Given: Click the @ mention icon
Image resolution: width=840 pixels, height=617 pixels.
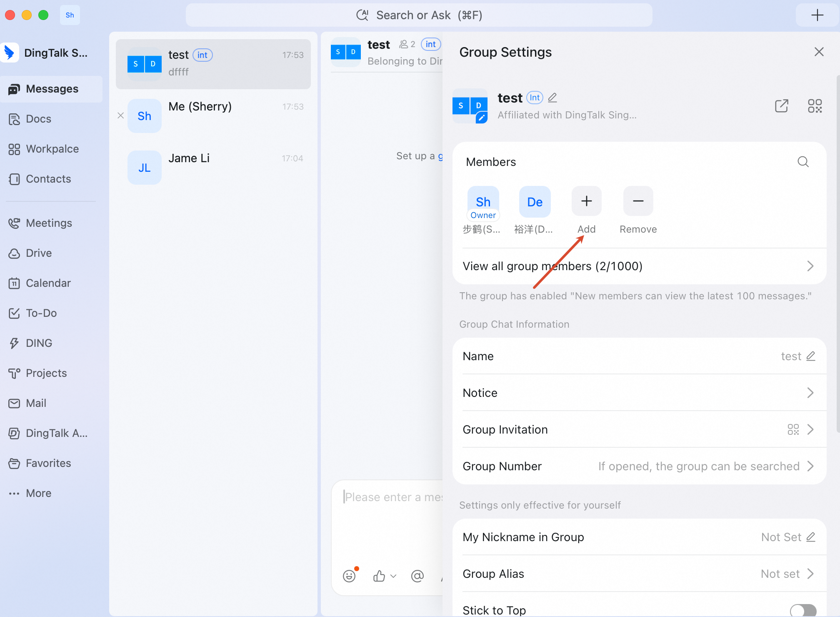Looking at the screenshot, I should (417, 576).
